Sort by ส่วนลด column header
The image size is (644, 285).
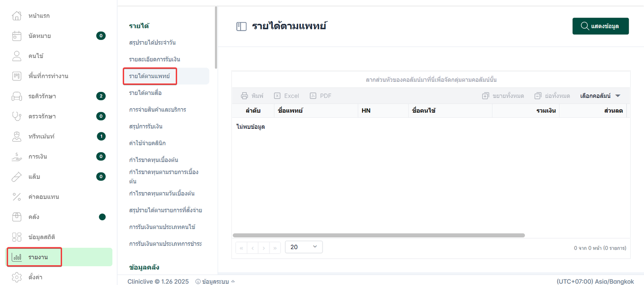593,111
